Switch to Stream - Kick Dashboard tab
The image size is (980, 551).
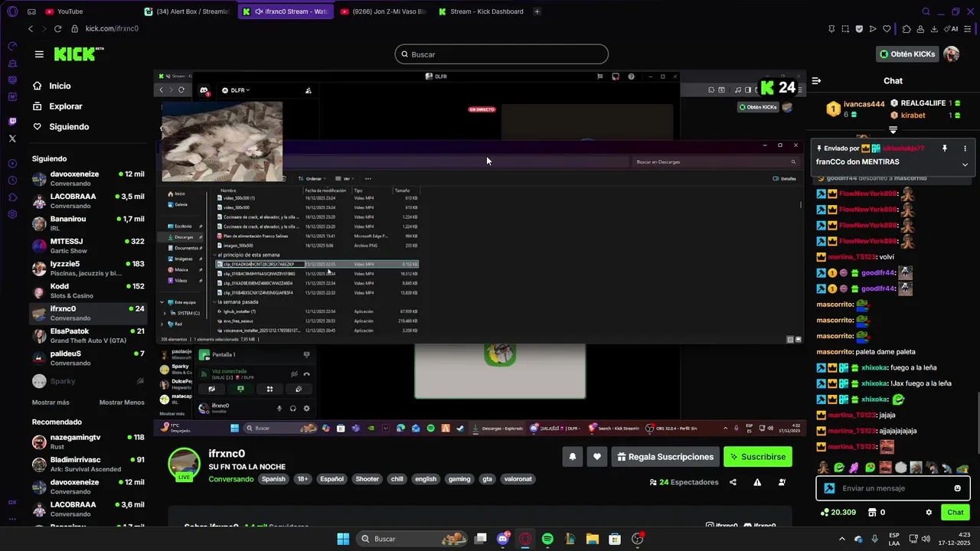[x=482, y=11]
